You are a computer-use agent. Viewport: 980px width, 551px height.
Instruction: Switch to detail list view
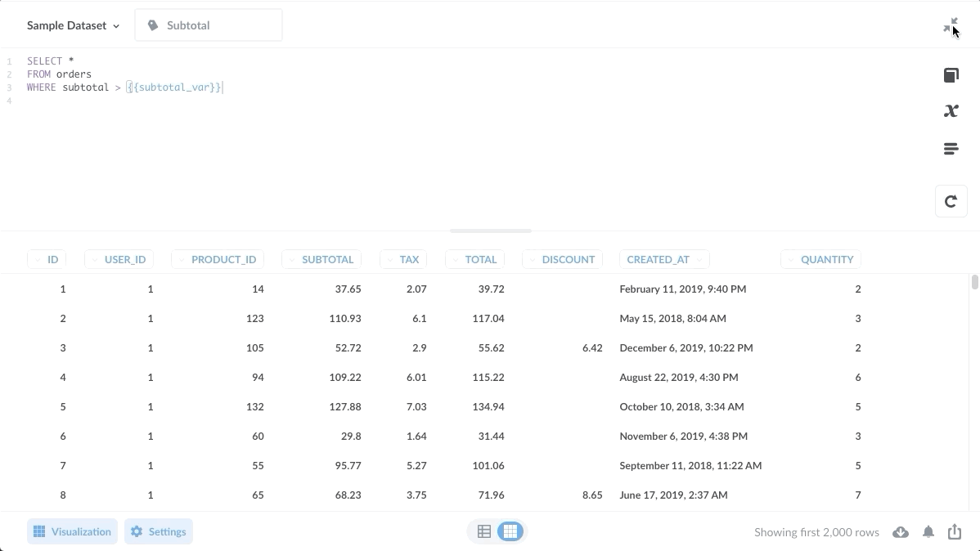click(483, 531)
